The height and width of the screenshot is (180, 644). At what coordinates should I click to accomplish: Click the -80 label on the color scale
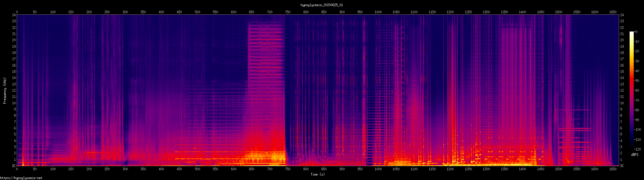pyautogui.click(x=637, y=110)
